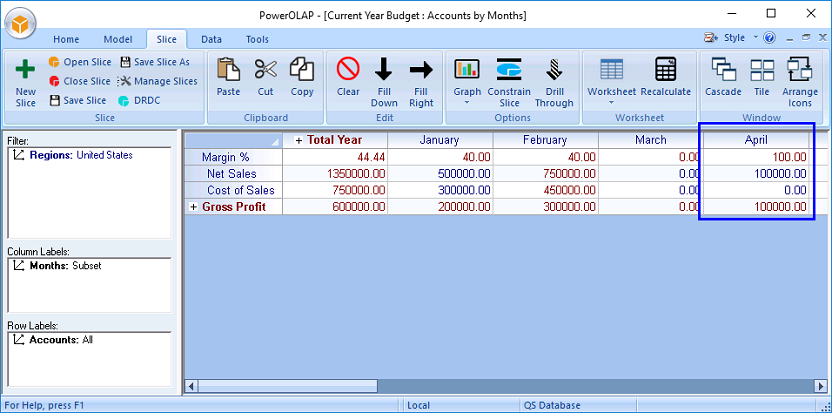Click January Gross Profit 200000.00
Image resolution: width=832 pixels, height=413 pixels.
(440, 207)
